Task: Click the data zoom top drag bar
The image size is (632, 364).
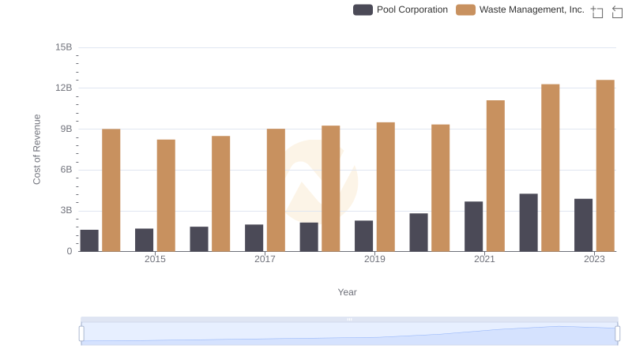Action: coord(349,319)
